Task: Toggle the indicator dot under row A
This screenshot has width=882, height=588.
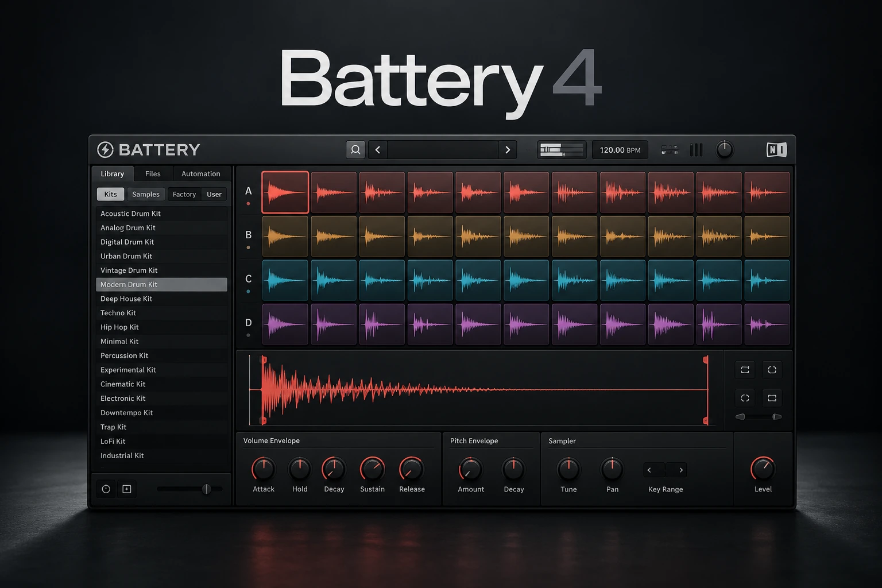Action: (x=248, y=204)
